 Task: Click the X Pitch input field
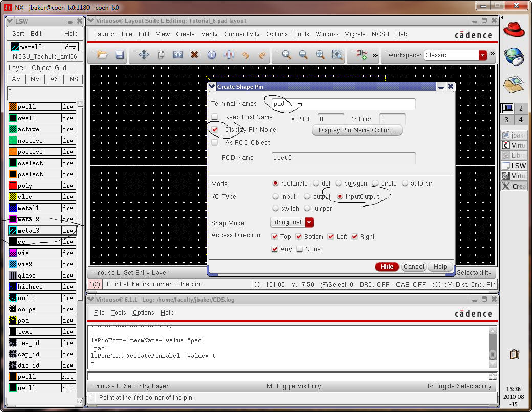coord(331,119)
